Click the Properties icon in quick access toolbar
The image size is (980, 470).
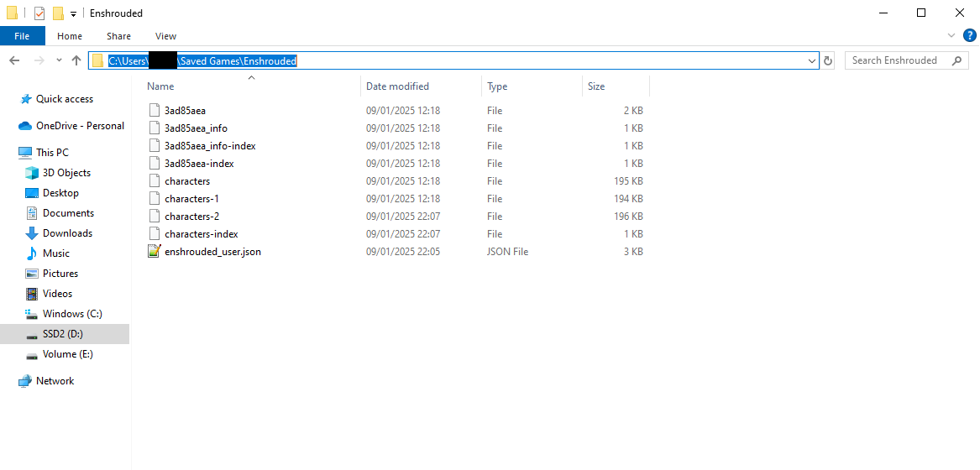coord(39,13)
